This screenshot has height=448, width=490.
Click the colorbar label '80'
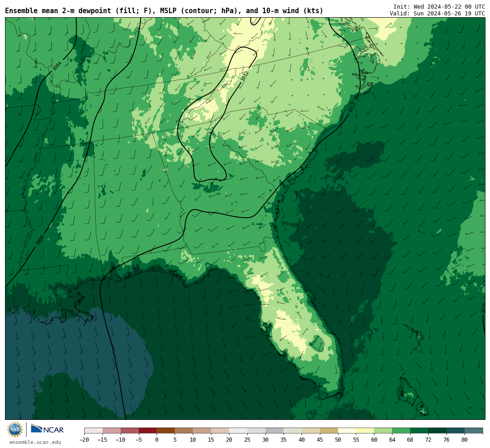[465, 440]
